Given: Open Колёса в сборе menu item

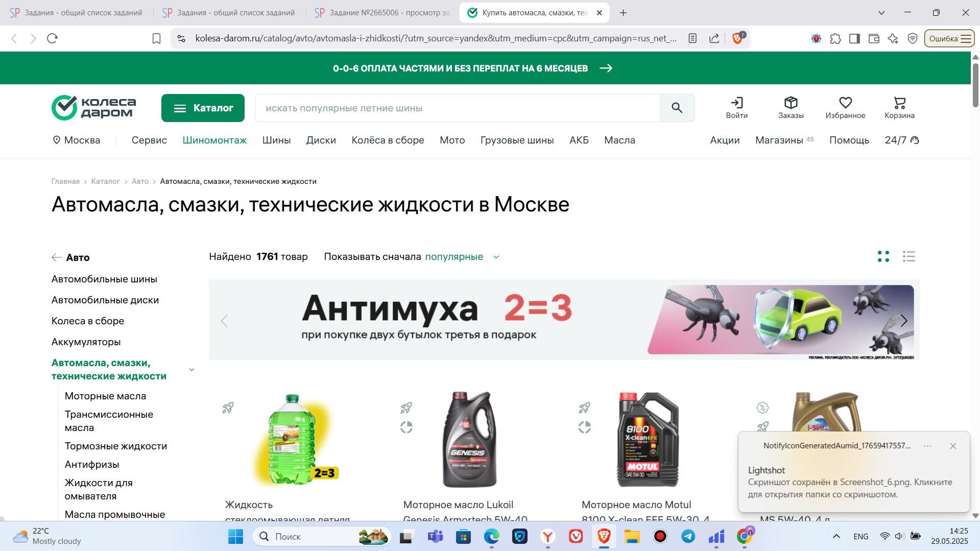Looking at the screenshot, I should pos(388,140).
